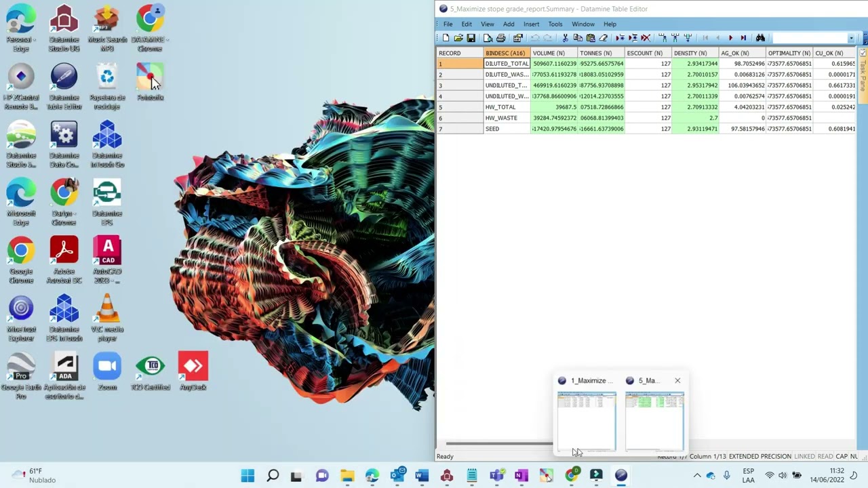Open the View menu
Viewport: 868px width, 488px height.
click(x=487, y=24)
